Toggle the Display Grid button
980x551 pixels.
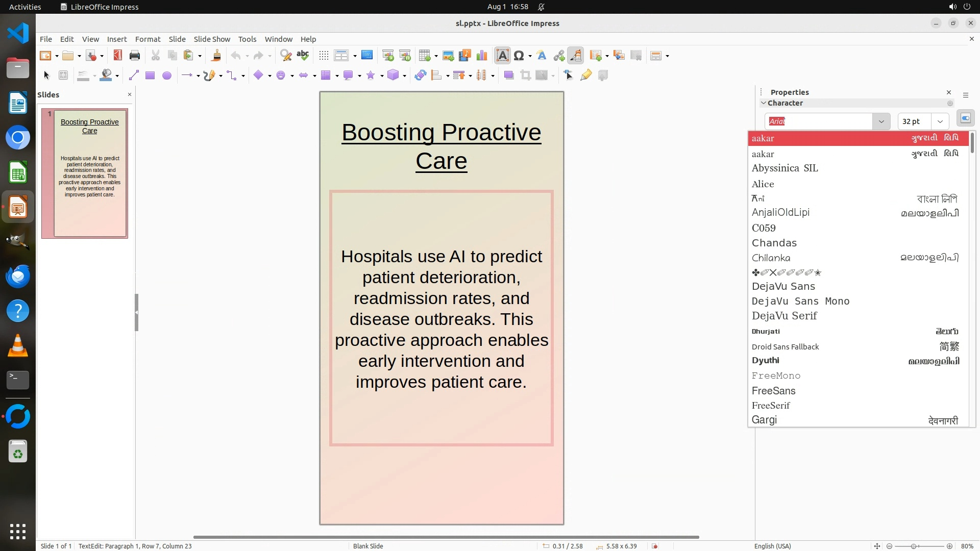[x=324, y=56]
